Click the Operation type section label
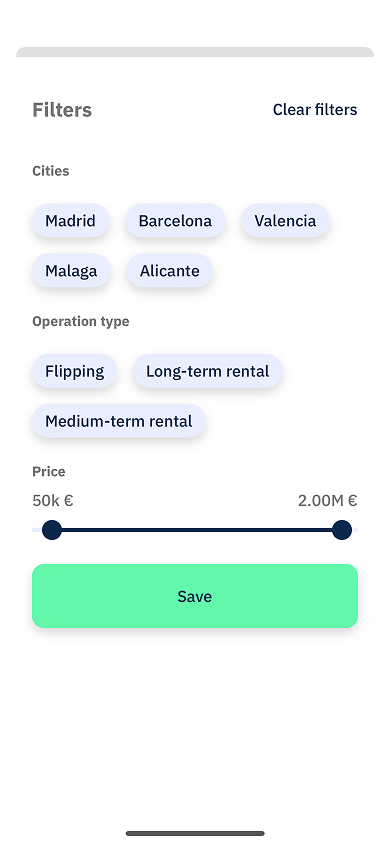This screenshot has width=390, height=844. pos(81,321)
